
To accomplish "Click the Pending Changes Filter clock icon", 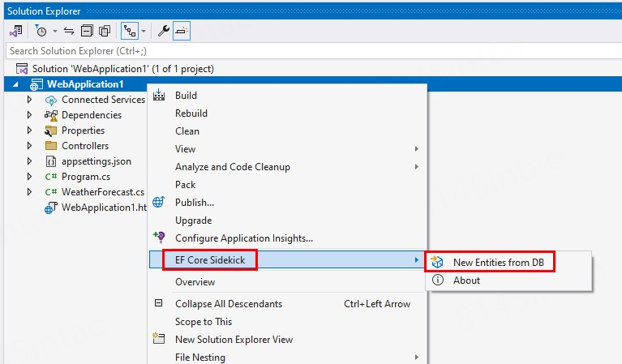I will pos(41,31).
